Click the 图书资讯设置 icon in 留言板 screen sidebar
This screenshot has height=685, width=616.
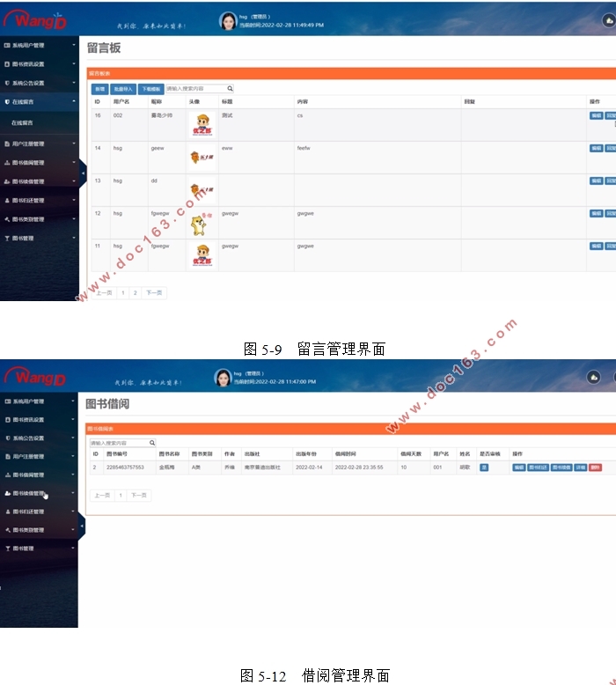(7, 64)
